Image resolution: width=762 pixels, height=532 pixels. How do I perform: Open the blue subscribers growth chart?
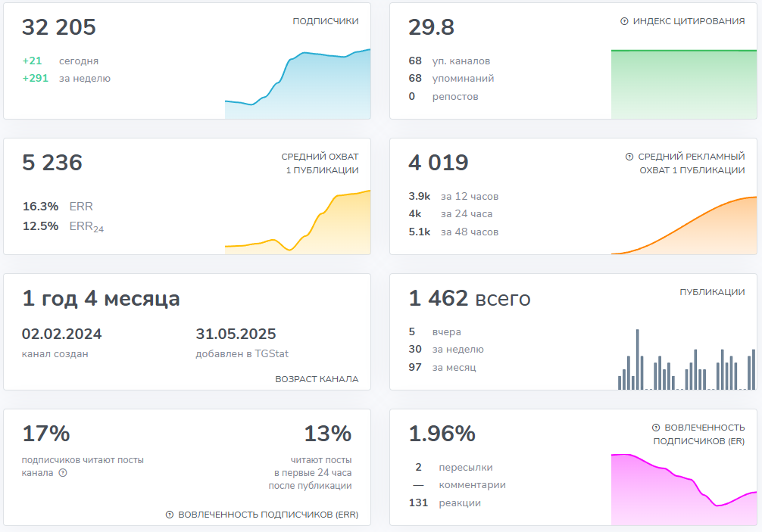point(298,84)
